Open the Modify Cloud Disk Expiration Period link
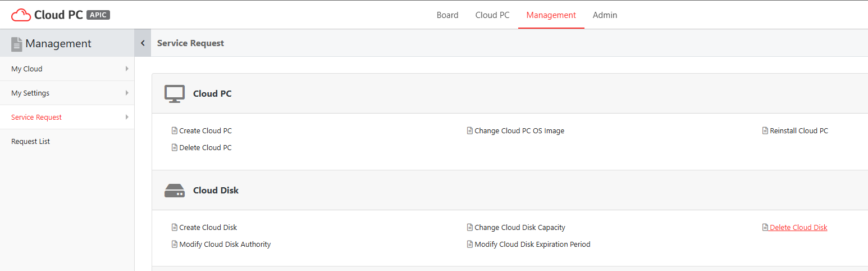Screen dimensions: 868x271 [x=532, y=244]
